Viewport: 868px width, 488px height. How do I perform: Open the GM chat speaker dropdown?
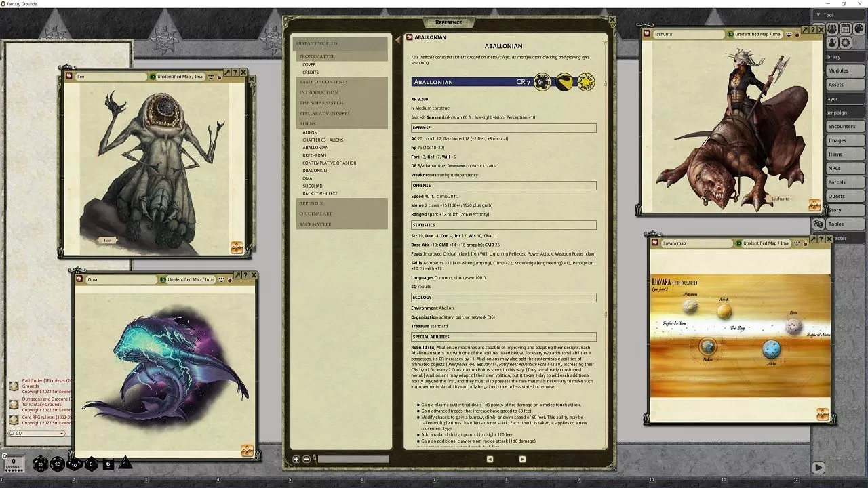(x=37, y=433)
